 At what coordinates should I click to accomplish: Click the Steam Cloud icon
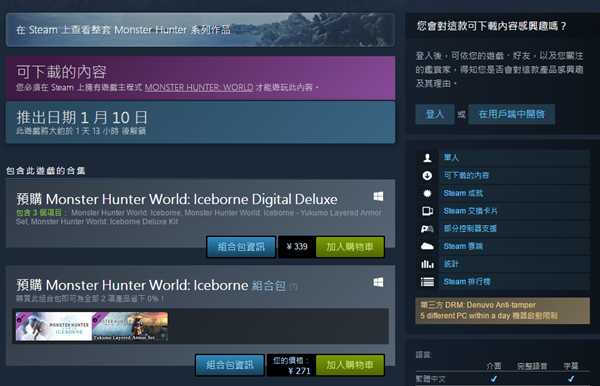(427, 246)
